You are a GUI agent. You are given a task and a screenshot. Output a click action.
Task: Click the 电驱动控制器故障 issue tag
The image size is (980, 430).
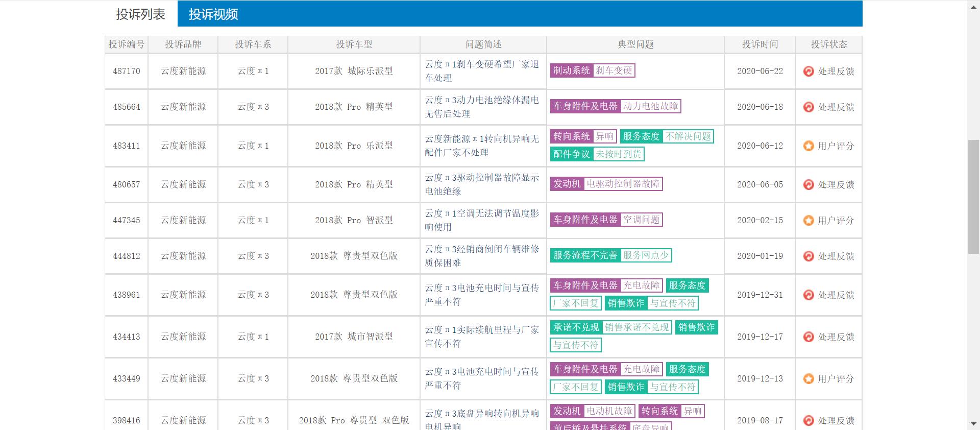(x=623, y=184)
